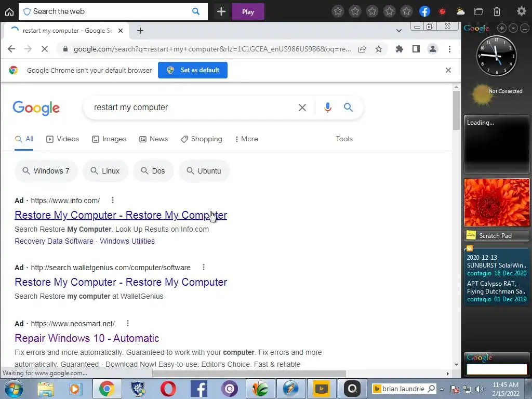This screenshot has height=399, width=532.
Task: Select the Ubuntu suggestion chip
Action: (204, 170)
